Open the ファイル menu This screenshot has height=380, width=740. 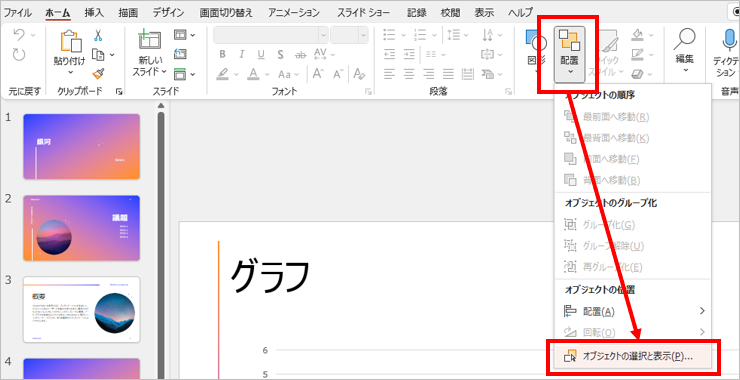point(18,13)
